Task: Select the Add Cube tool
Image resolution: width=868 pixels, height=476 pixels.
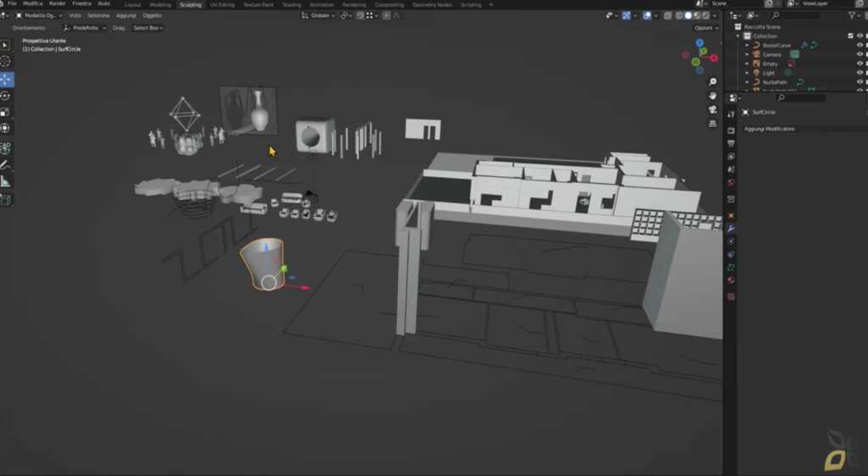Action: tap(6, 200)
